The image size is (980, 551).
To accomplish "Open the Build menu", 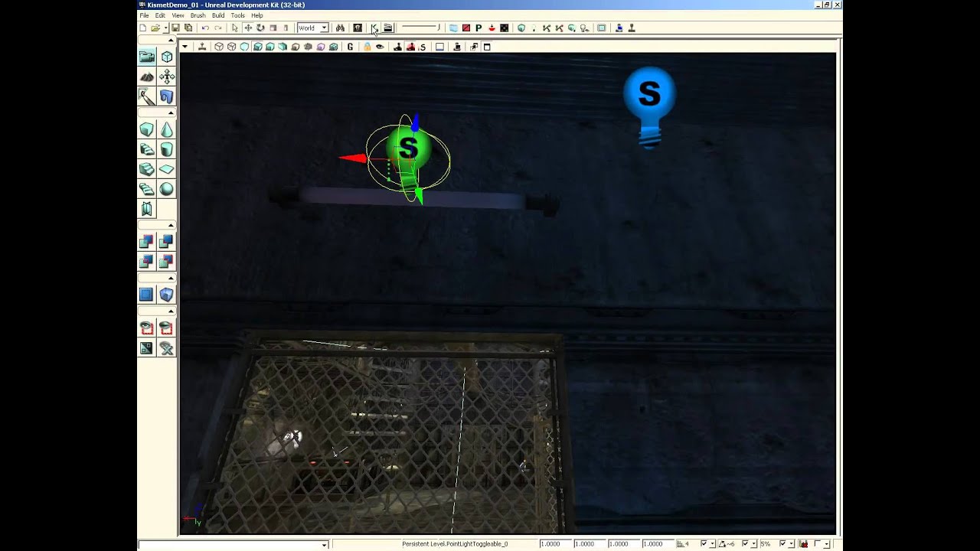I will (x=218, y=15).
